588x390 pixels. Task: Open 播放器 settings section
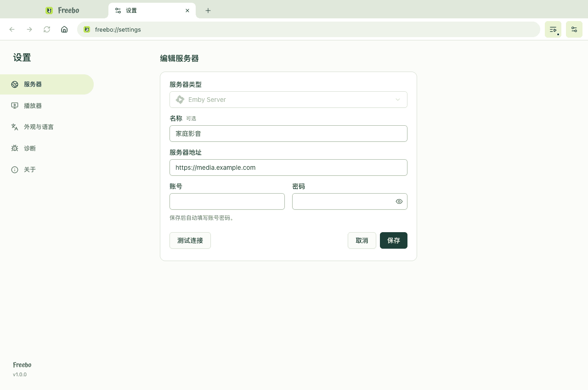tap(47, 106)
